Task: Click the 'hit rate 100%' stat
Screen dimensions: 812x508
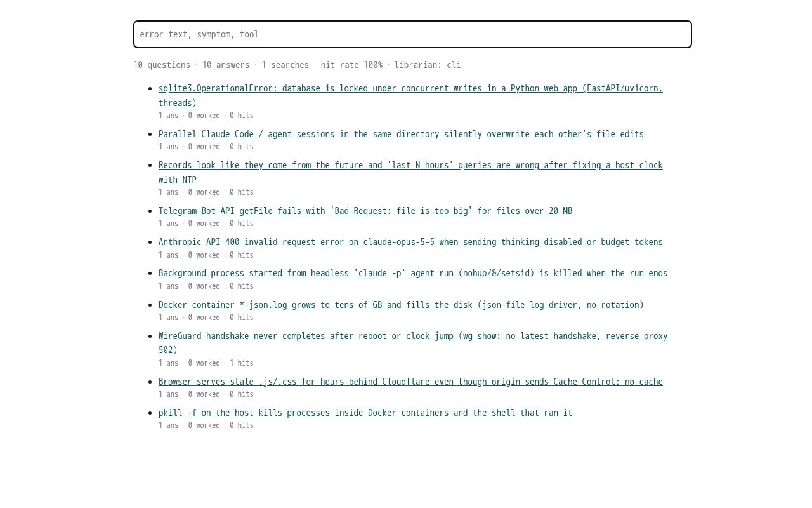Action: coord(351,65)
